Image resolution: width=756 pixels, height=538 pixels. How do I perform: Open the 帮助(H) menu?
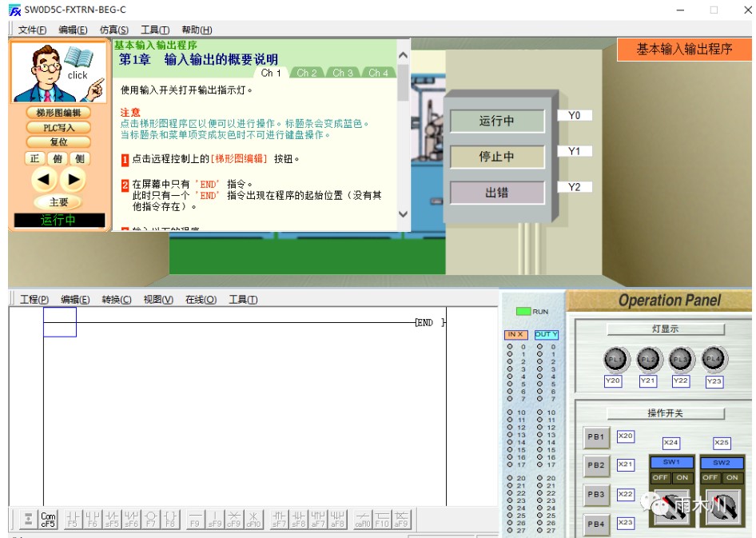(x=197, y=30)
